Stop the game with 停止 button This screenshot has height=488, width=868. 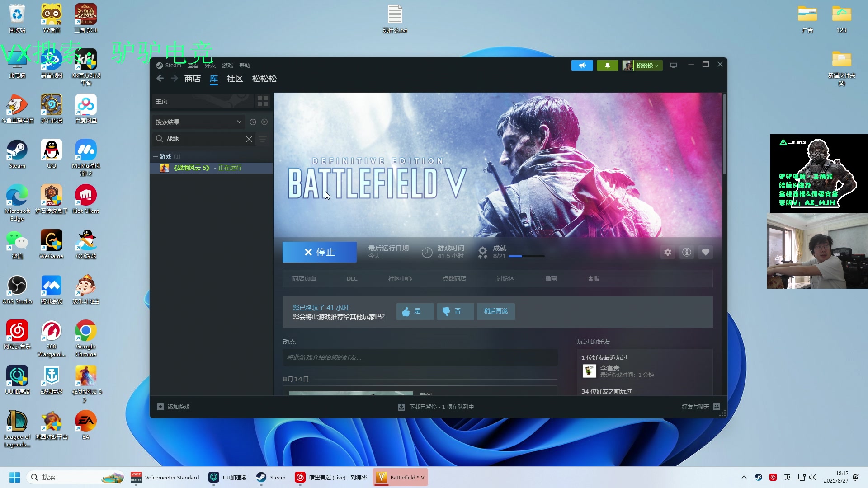pos(319,252)
